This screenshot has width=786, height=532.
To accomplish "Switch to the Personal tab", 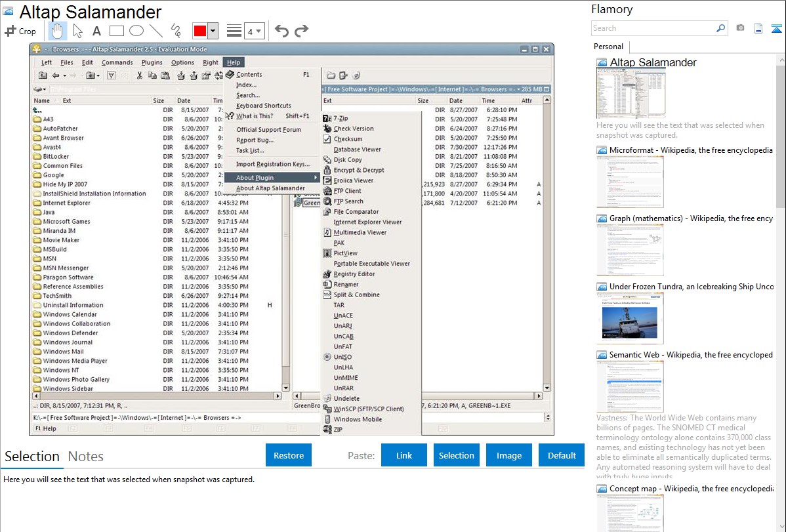I will [x=609, y=47].
